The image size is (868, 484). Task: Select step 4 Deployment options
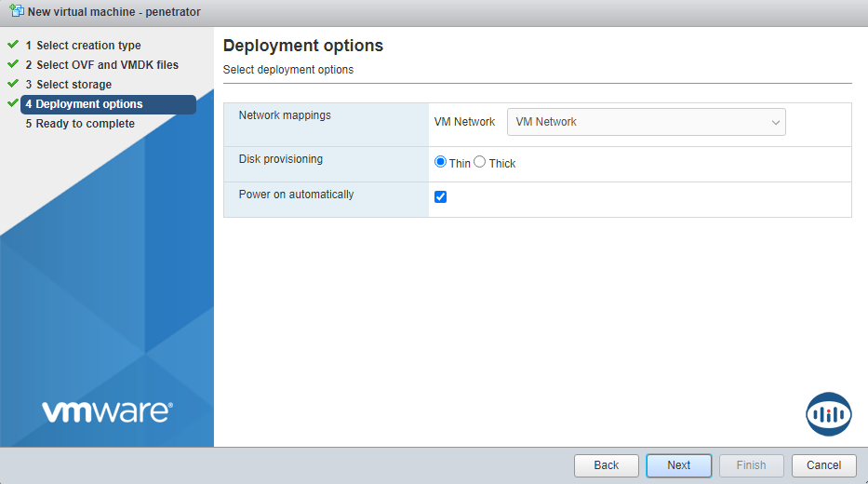tap(89, 104)
